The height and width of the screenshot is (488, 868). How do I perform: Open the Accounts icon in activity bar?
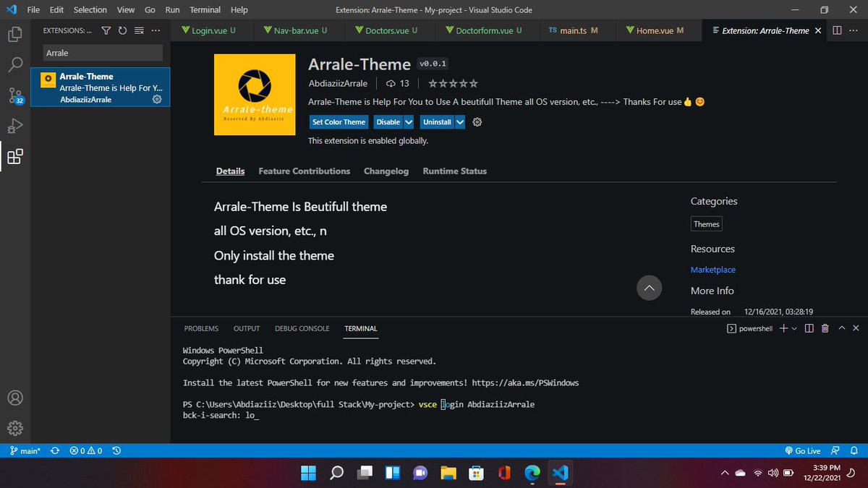point(15,398)
